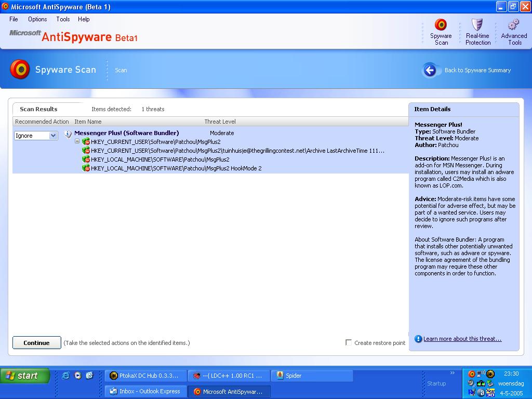Click the blue info icon near Learn more
Viewport: 532px width, 399px height.
[418, 339]
